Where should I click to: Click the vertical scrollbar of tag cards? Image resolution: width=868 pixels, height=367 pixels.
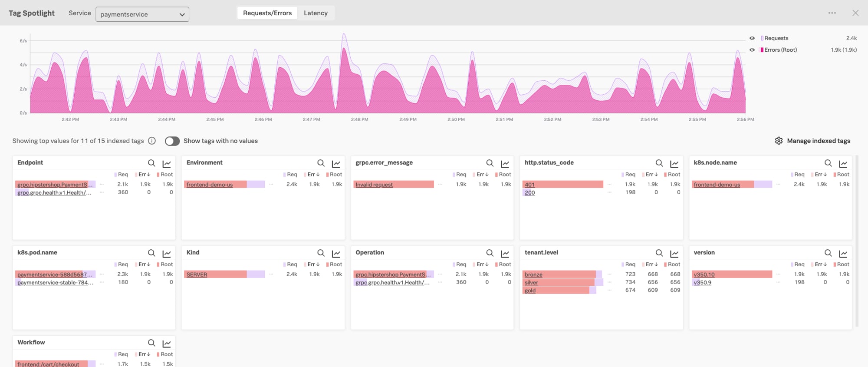857,241
